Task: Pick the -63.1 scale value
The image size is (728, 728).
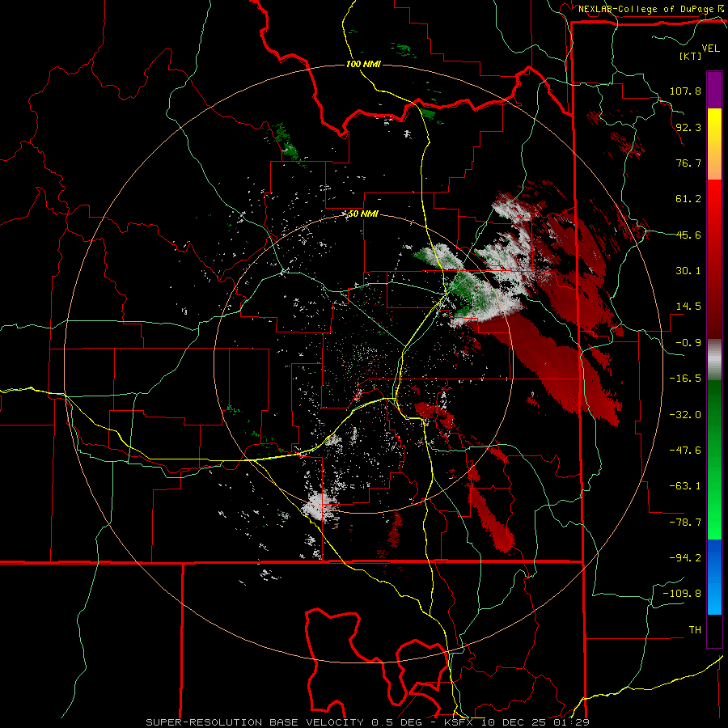Action: (x=685, y=486)
